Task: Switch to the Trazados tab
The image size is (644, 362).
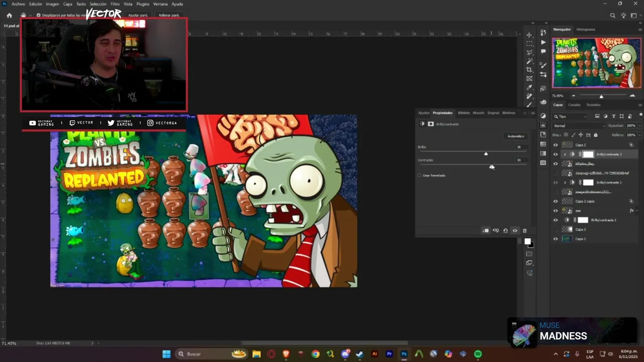Action: pos(593,105)
